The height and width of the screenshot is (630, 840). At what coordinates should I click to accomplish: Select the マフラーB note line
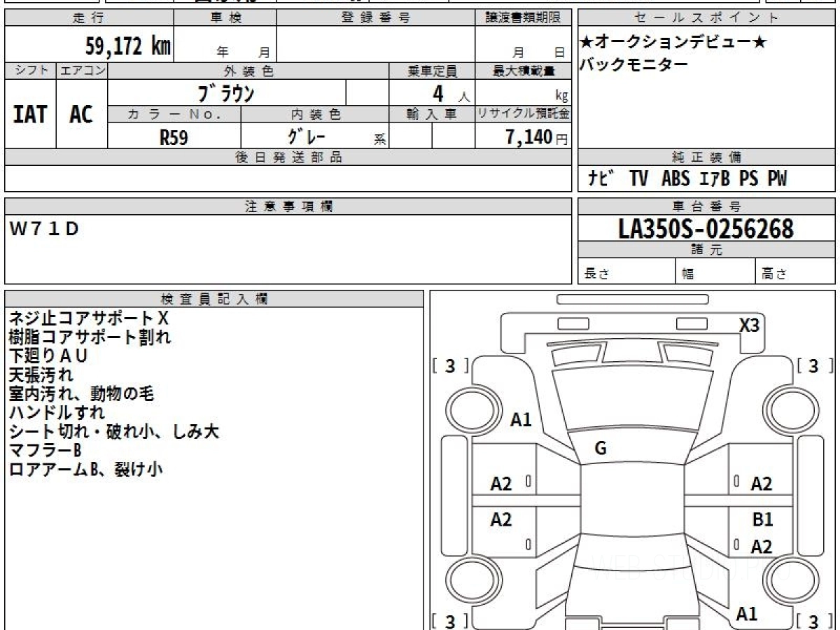pyautogui.click(x=45, y=450)
